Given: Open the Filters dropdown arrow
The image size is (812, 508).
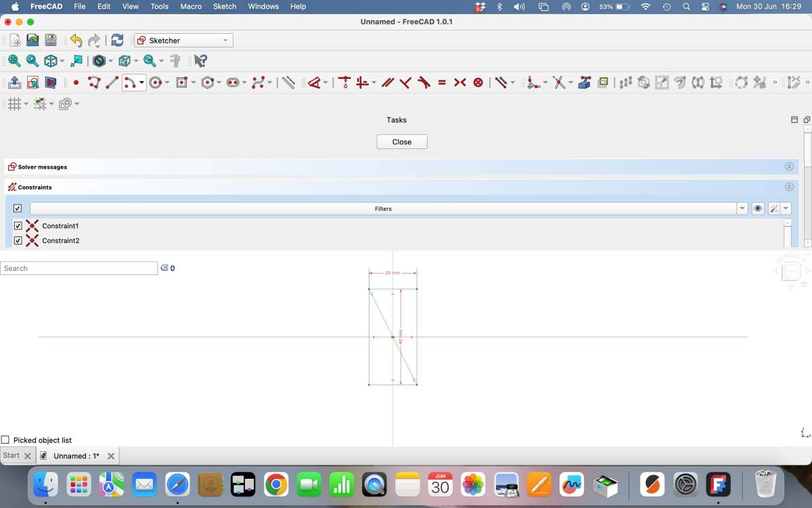Looking at the screenshot, I should [x=742, y=209].
